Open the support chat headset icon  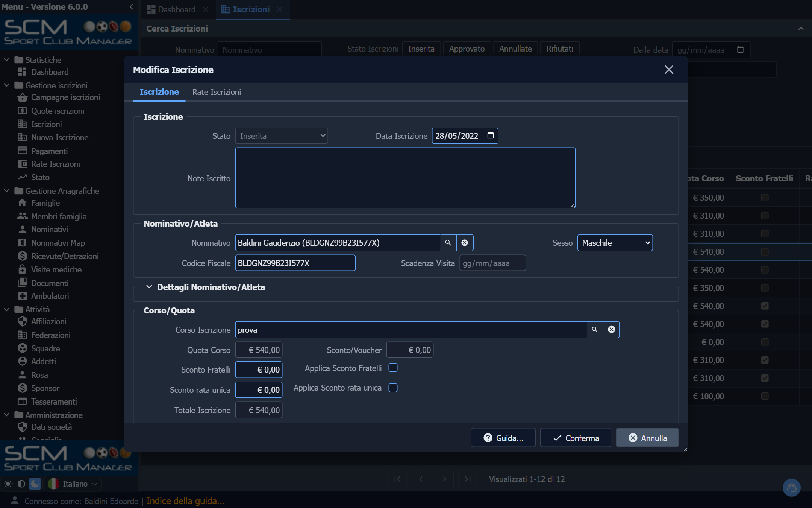click(791, 488)
